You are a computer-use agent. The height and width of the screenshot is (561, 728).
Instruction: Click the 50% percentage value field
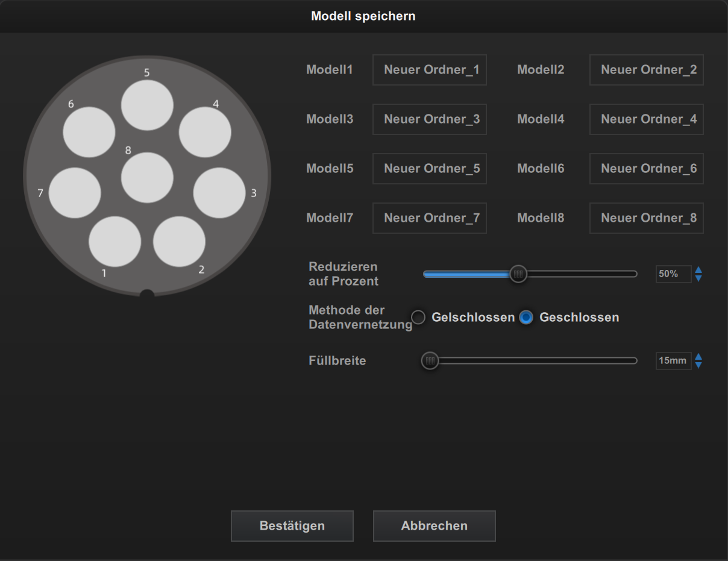[x=673, y=274]
